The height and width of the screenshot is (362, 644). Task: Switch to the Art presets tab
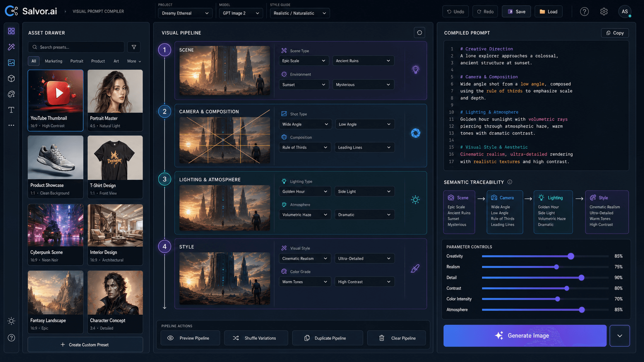coord(116,61)
